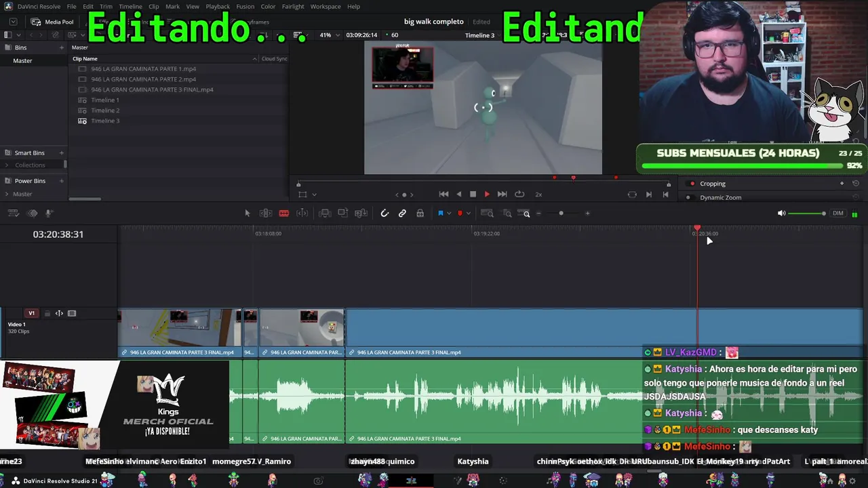Jump to last frame of timeline
The width and height of the screenshot is (868, 488).
pyautogui.click(x=502, y=195)
